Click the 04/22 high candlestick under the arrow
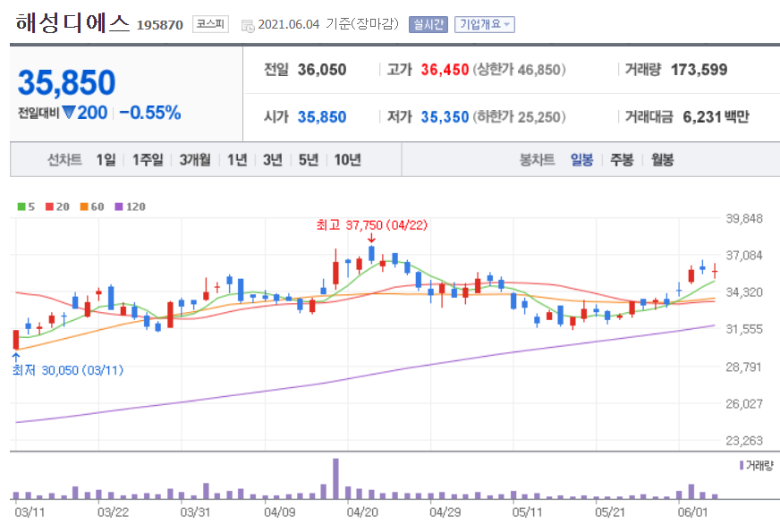780x532 pixels. pyautogui.click(x=371, y=254)
